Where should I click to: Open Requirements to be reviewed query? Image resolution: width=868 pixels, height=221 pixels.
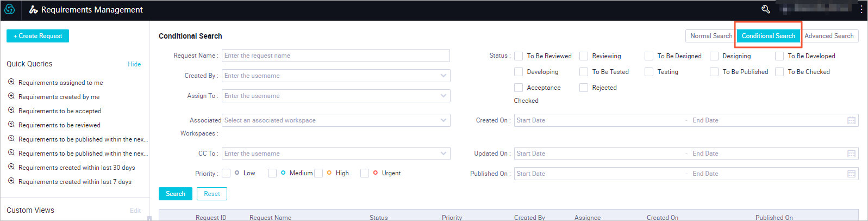pos(59,125)
